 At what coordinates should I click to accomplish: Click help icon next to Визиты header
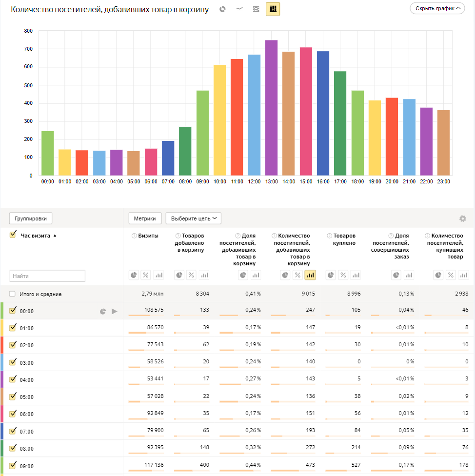point(134,236)
